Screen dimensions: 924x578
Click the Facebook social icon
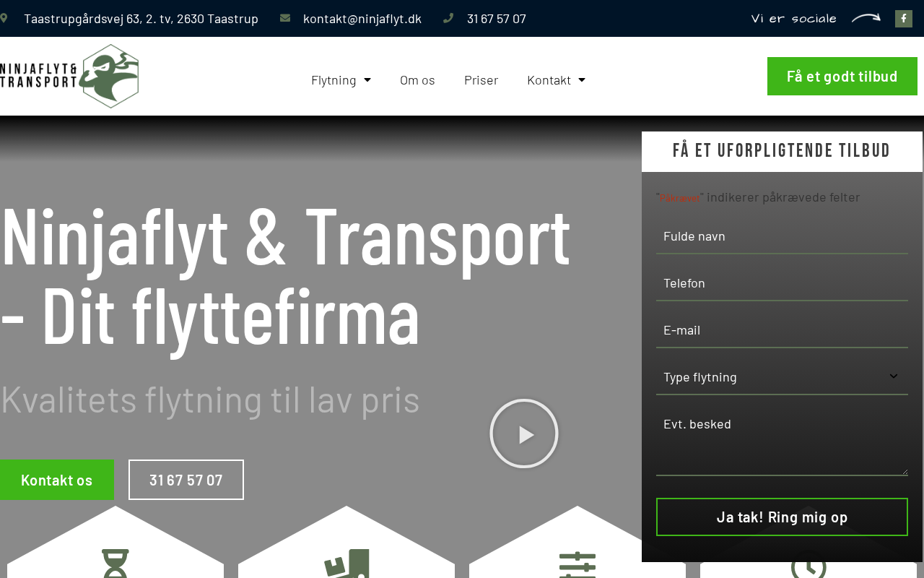[903, 19]
